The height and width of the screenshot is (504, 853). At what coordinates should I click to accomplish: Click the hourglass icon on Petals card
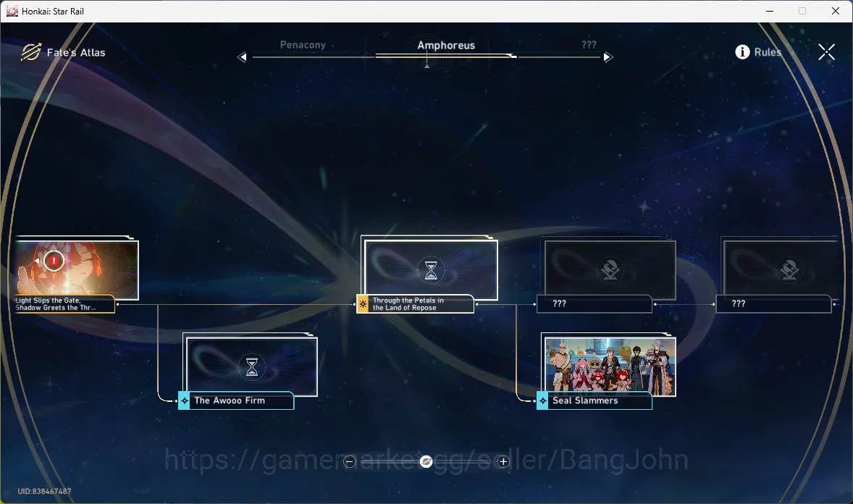[x=431, y=270]
